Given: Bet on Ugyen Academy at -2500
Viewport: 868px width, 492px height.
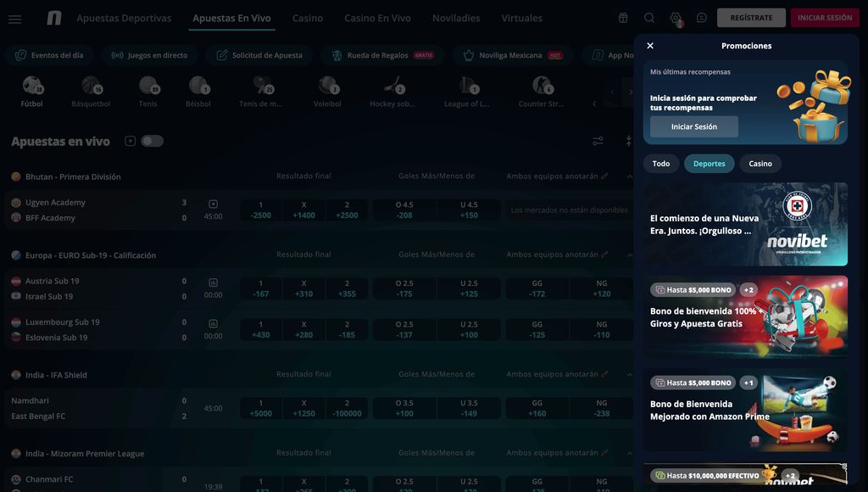Looking at the screenshot, I should pos(261,210).
